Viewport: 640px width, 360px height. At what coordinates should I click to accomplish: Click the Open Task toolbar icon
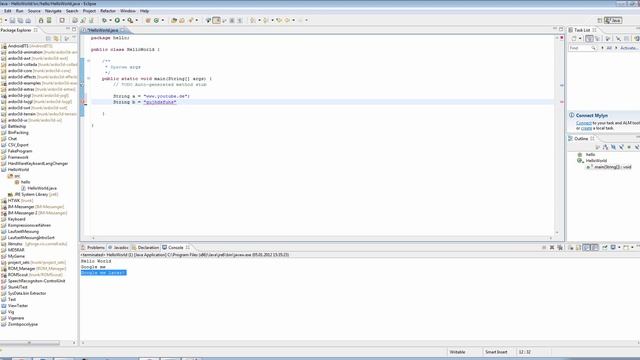click(182, 20)
